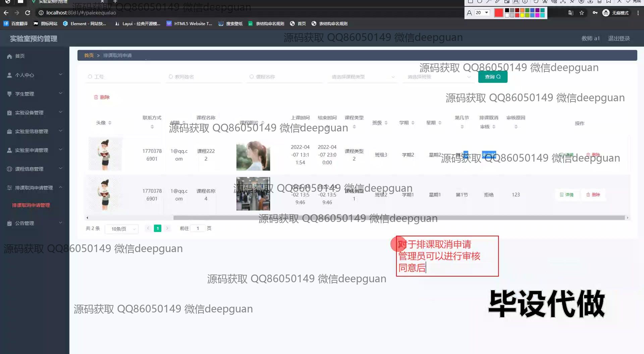
Task: Open 图标网站 bookmark
Action: click(x=46, y=23)
